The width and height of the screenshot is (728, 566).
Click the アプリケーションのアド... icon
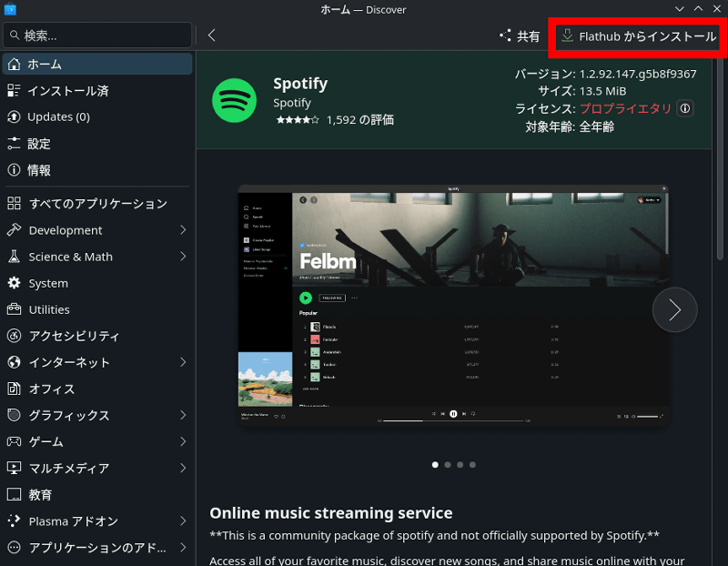tap(14, 548)
